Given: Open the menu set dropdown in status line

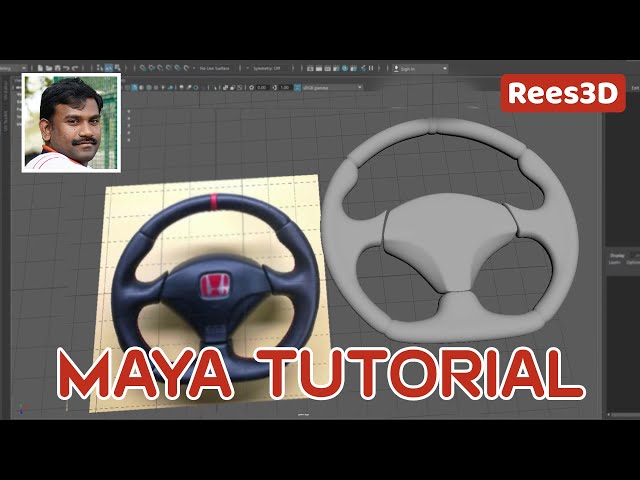Looking at the screenshot, I should pos(13,68).
